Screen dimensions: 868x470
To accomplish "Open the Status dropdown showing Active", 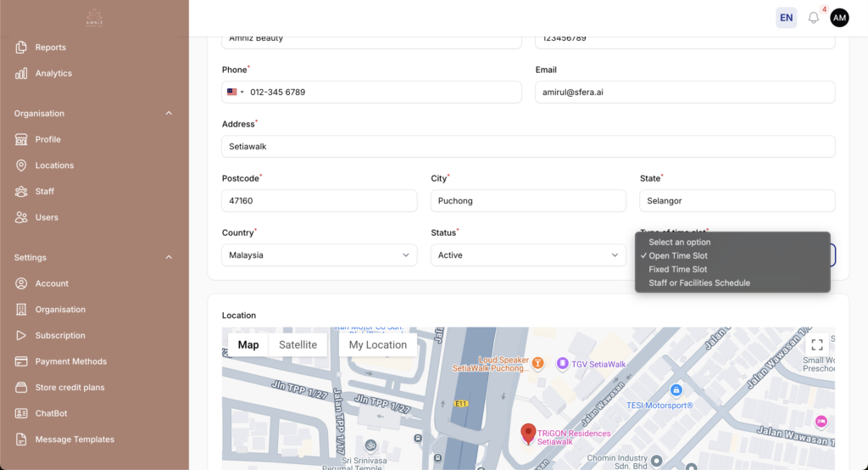I will pos(528,255).
